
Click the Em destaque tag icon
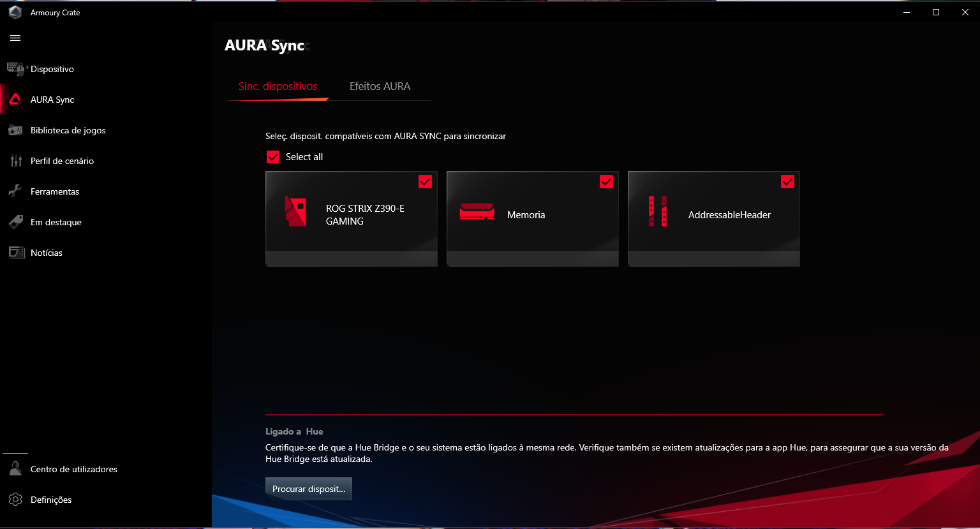click(15, 222)
